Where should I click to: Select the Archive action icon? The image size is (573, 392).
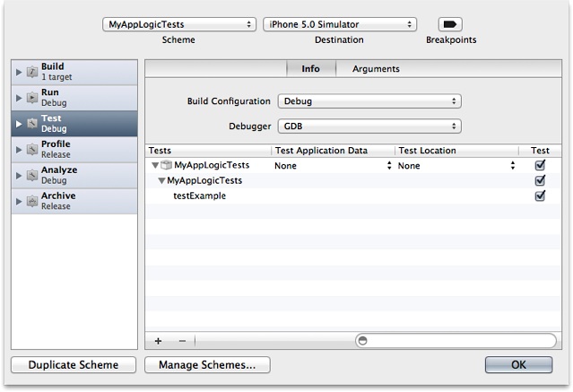[33, 201]
